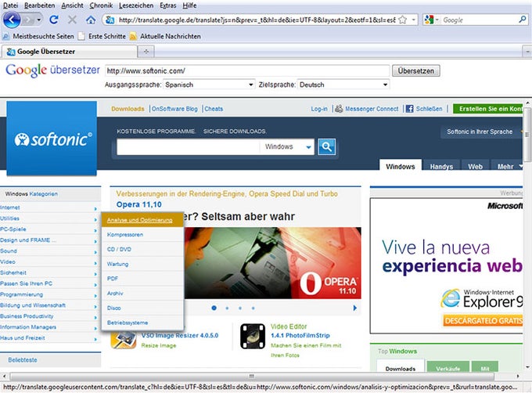The height and width of the screenshot is (393, 532).
Task: Open the Windows platform dropdown in search
Action: [288, 147]
